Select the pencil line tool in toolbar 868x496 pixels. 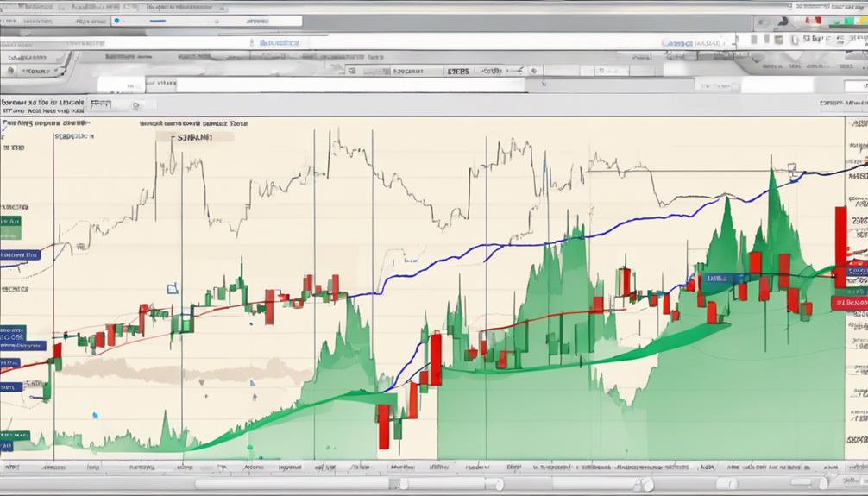517,71
